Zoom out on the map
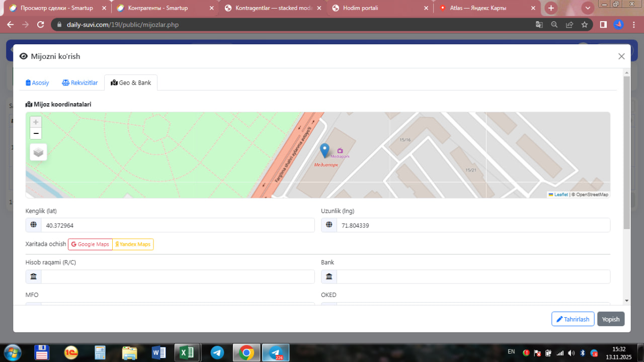 pyautogui.click(x=36, y=134)
